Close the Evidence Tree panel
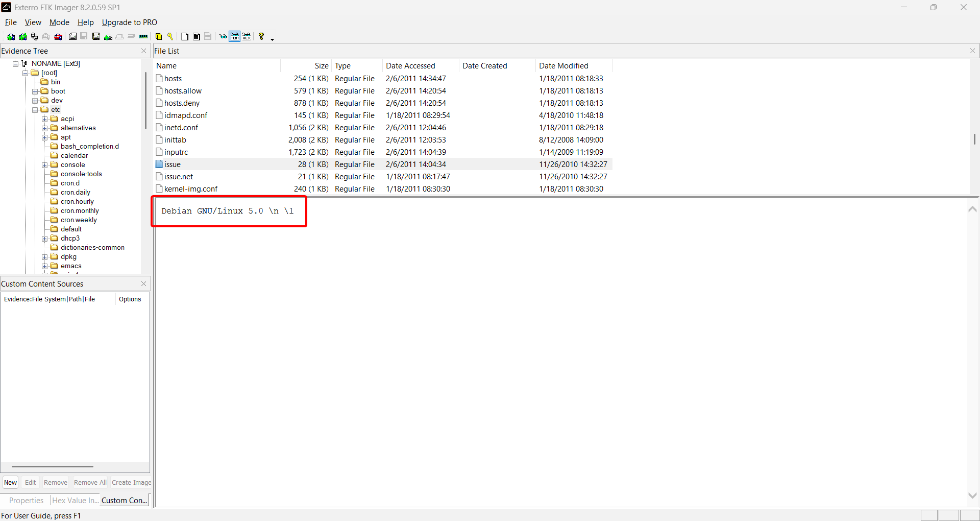 pos(143,51)
